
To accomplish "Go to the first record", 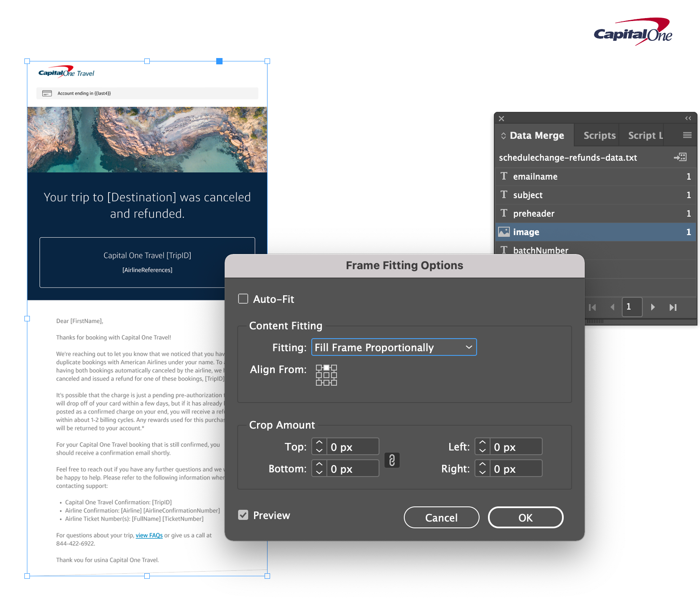I will click(x=592, y=307).
